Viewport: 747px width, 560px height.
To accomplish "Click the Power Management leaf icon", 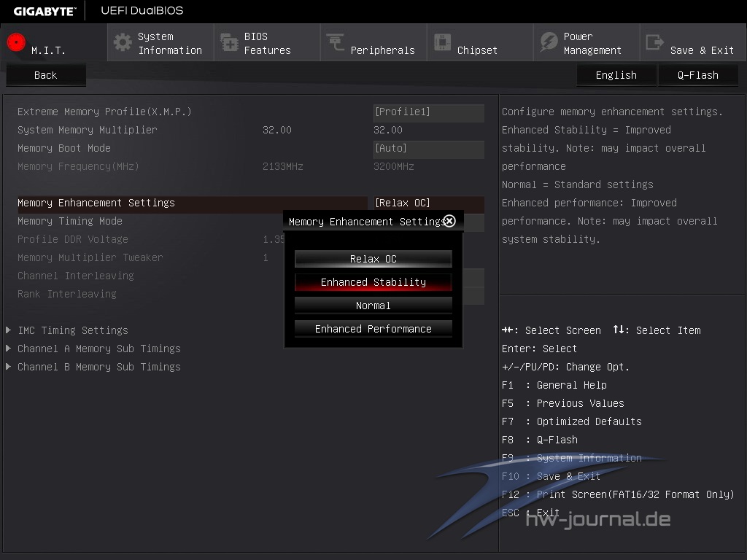I will 549,42.
